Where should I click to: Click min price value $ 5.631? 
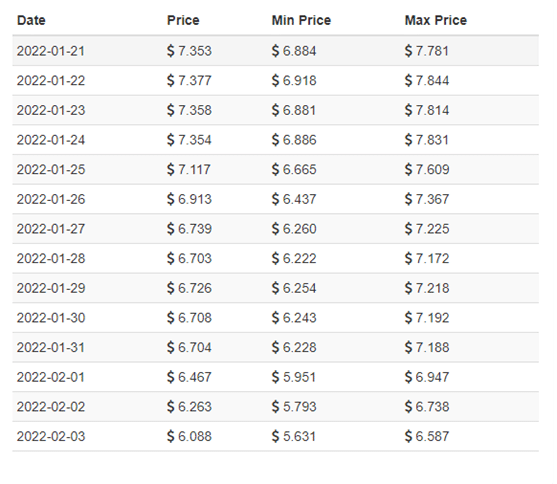click(294, 436)
